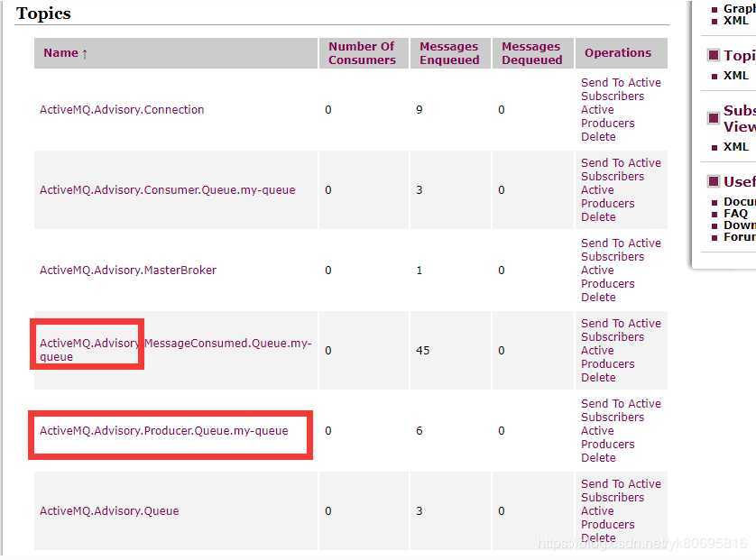Select the 45 enqueued value for MessageConsumed
The image size is (756, 560).
pyautogui.click(x=423, y=351)
